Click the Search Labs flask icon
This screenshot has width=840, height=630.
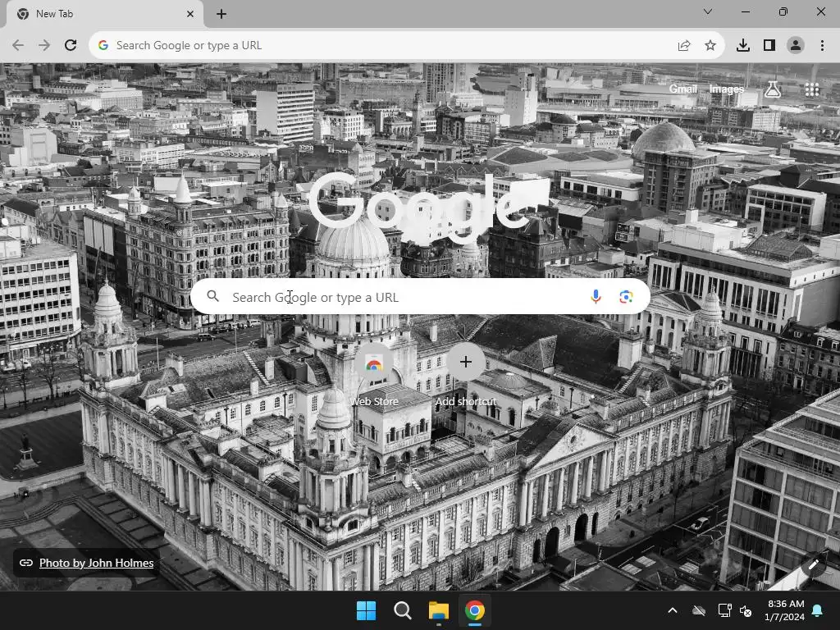[773, 89]
